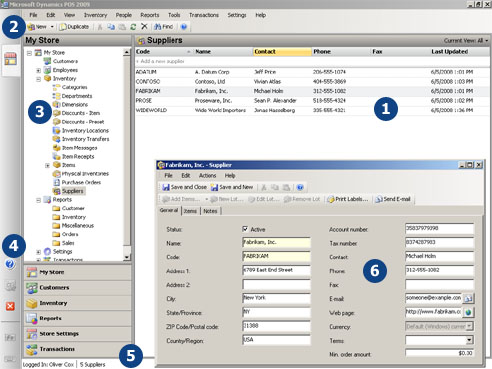Click the Customers navigation pane button

[x=78, y=288]
